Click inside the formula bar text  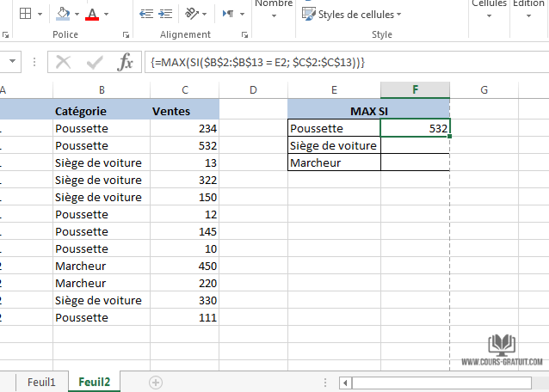pos(344,62)
